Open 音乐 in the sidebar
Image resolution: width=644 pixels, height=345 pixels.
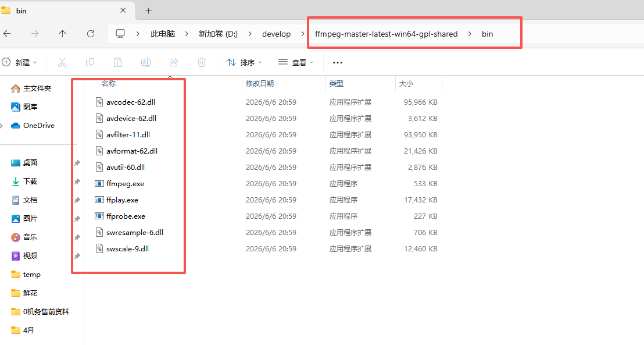24,237
